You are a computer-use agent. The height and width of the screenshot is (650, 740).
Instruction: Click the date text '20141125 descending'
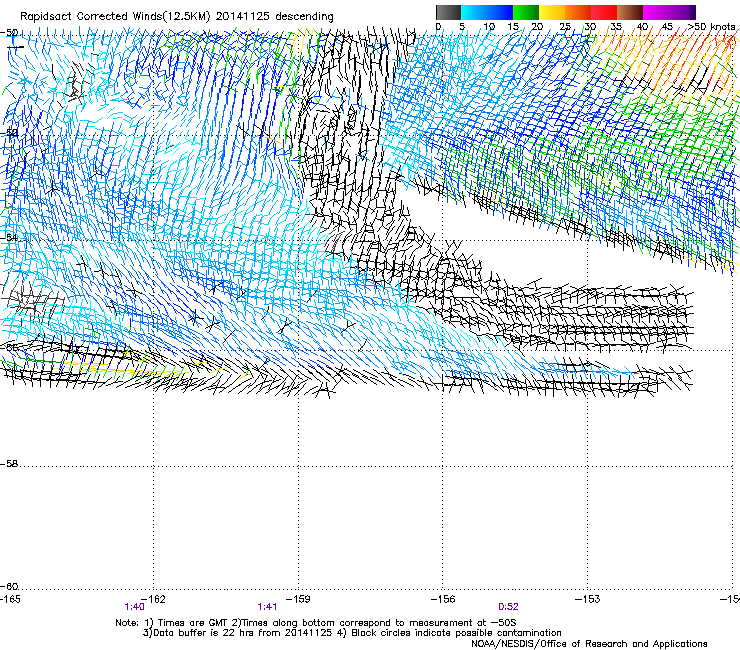point(275,17)
